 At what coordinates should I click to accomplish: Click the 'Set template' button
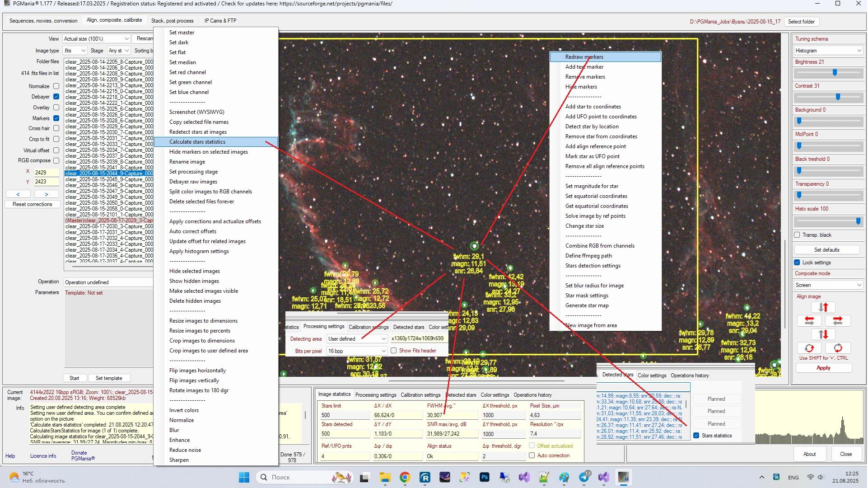pyautogui.click(x=109, y=378)
